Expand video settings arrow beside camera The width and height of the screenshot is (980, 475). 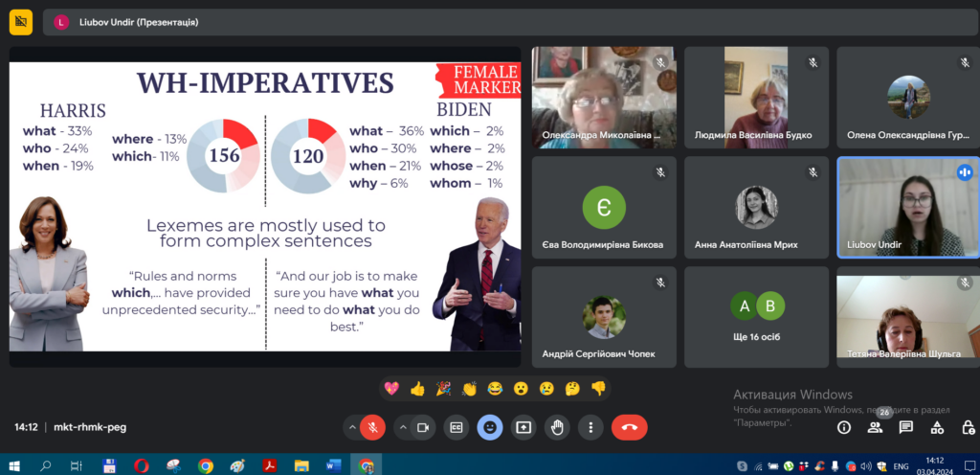tap(402, 427)
